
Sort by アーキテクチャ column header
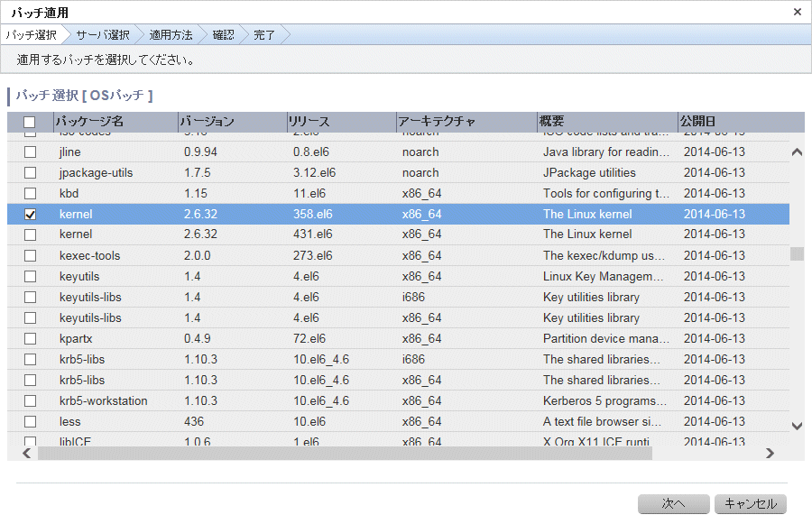click(467, 122)
